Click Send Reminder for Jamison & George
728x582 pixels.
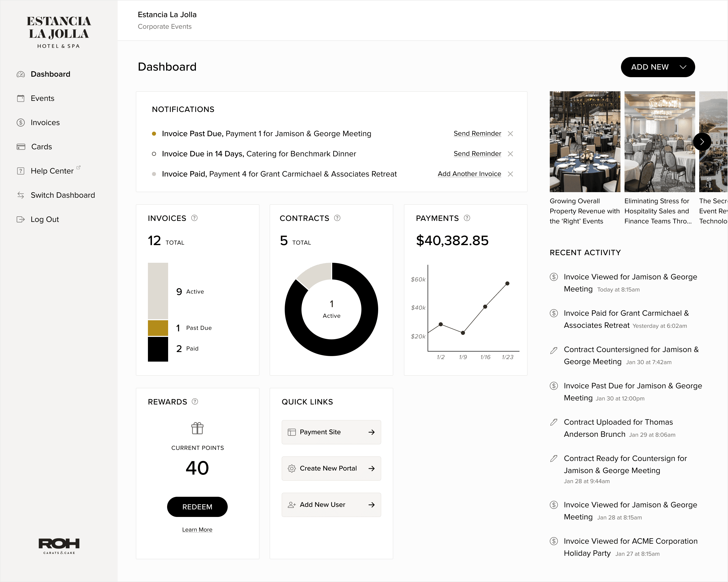click(477, 134)
